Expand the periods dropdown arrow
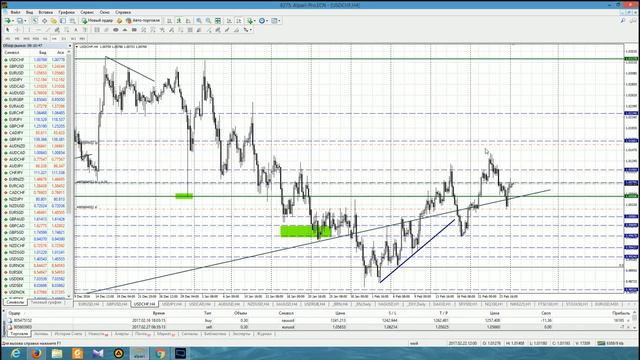The image size is (640, 360). click(267, 21)
